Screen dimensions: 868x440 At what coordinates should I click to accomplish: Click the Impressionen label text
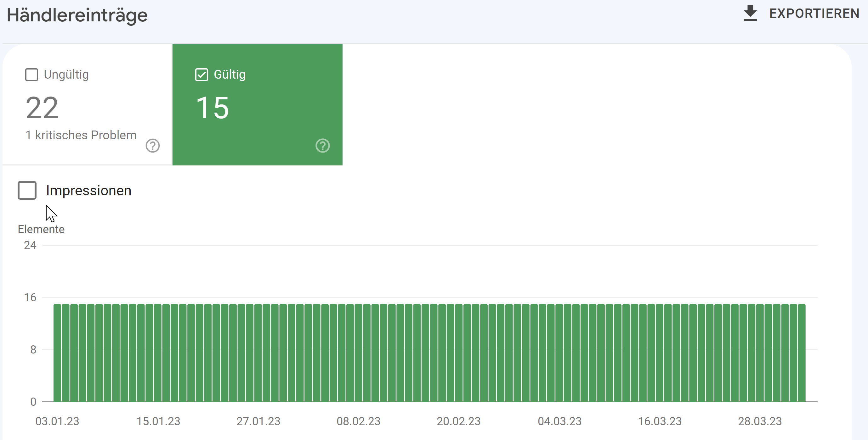(89, 190)
